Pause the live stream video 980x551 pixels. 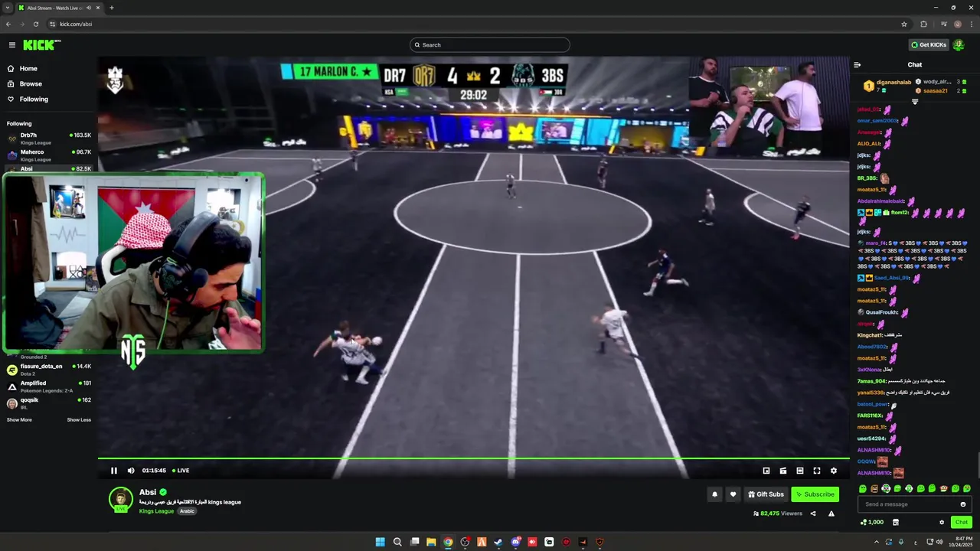click(114, 471)
